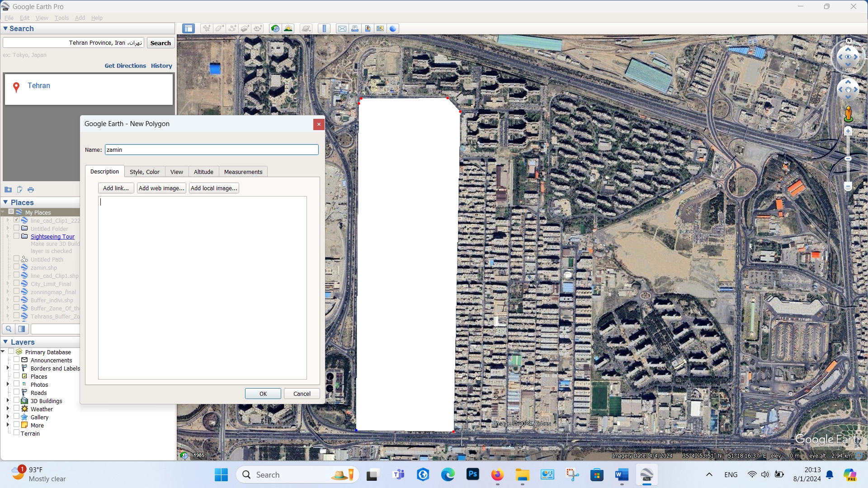The width and height of the screenshot is (868, 488).
Task: Collapse the Layers panel triangle
Action: coord(5,342)
